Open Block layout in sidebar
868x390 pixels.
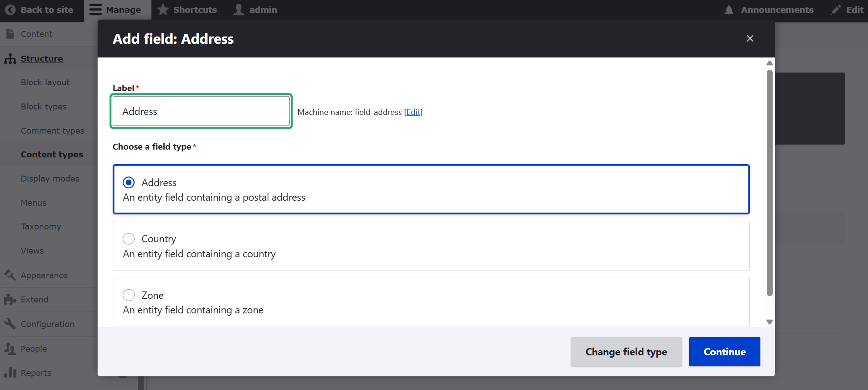click(45, 83)
